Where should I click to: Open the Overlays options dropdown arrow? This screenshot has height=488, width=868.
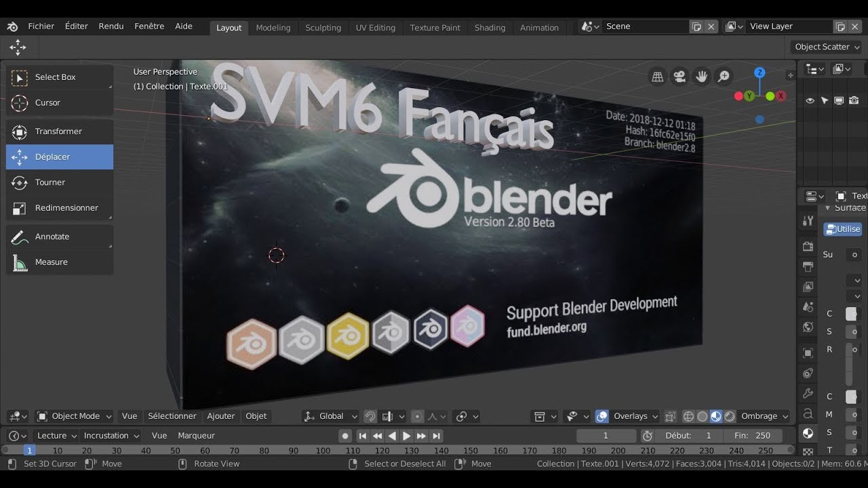[654, 416]
